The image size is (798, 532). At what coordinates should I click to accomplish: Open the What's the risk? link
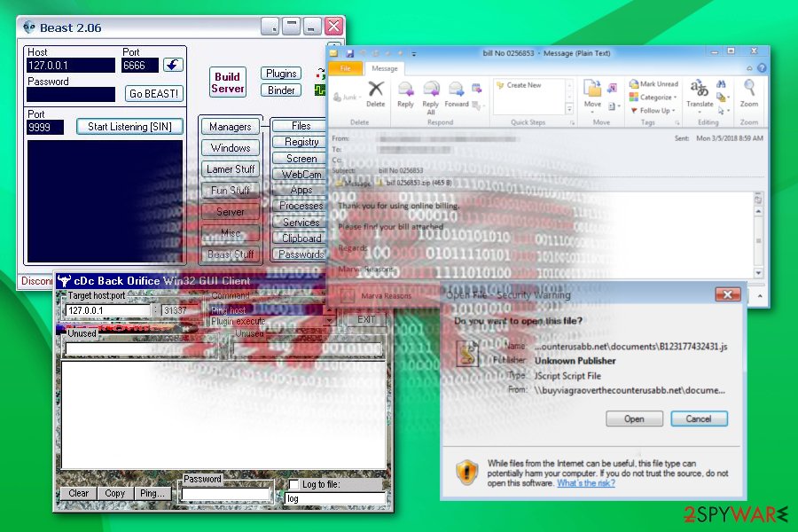coord(586,483)
